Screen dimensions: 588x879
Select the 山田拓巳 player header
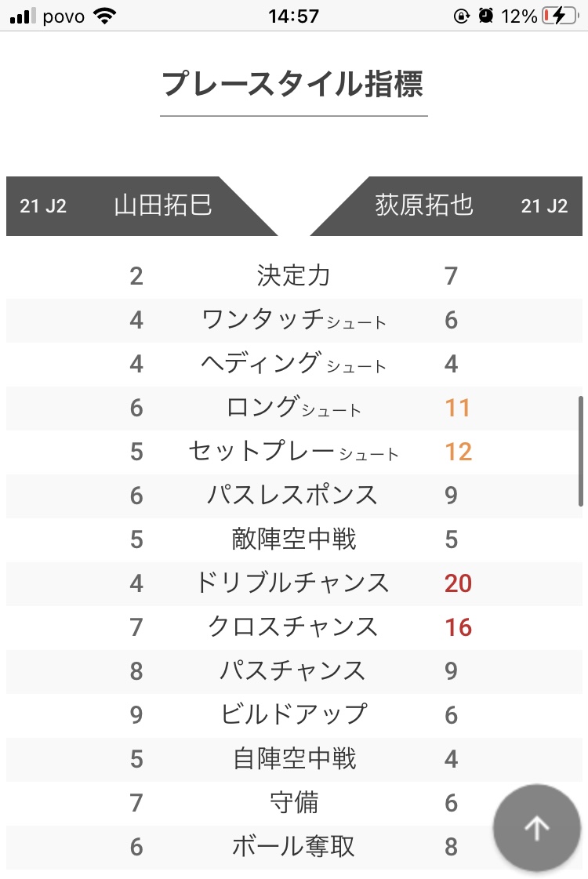tap(163, 206)
